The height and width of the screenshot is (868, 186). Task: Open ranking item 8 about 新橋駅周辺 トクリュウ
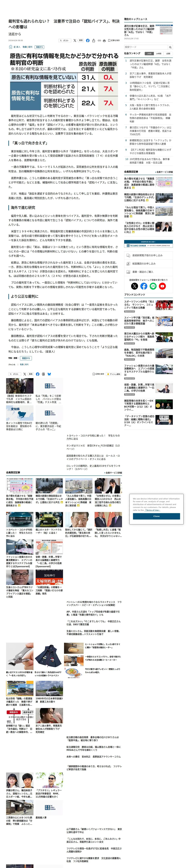(x=150, y=142)
